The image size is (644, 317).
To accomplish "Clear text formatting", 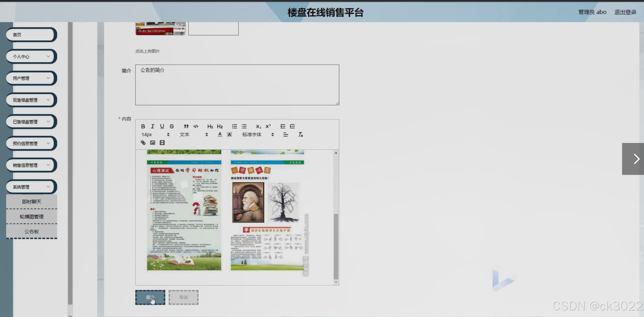I will coord(300,134).
